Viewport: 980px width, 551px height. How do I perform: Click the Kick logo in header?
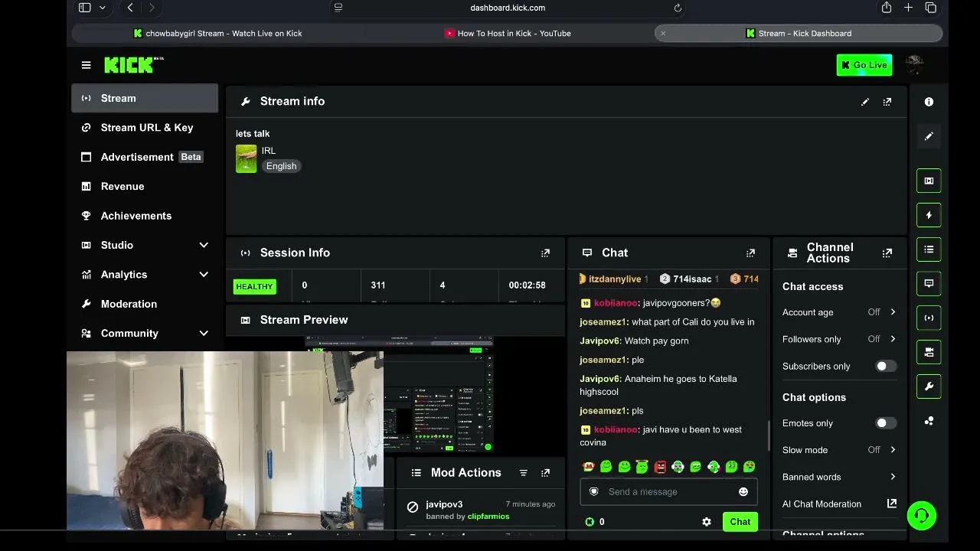click(134, 65)
